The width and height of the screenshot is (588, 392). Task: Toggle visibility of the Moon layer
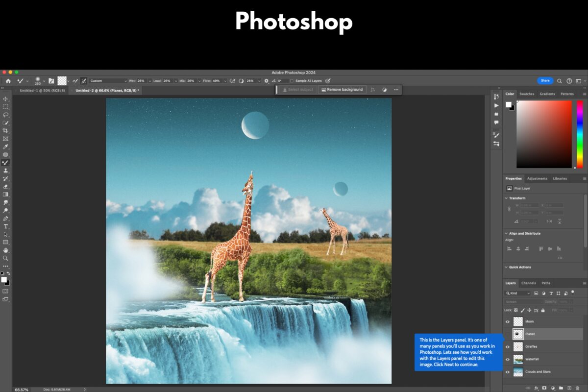(x=507, y=321)
